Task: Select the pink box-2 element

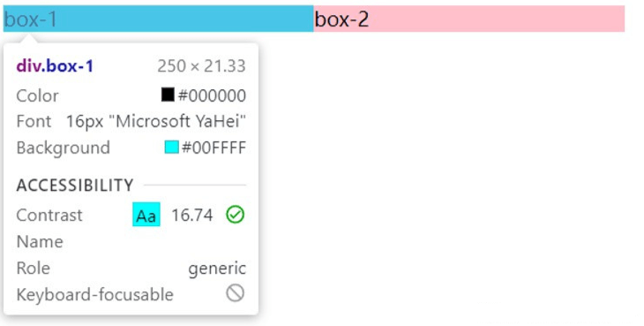Action: (x=469, y=19)
